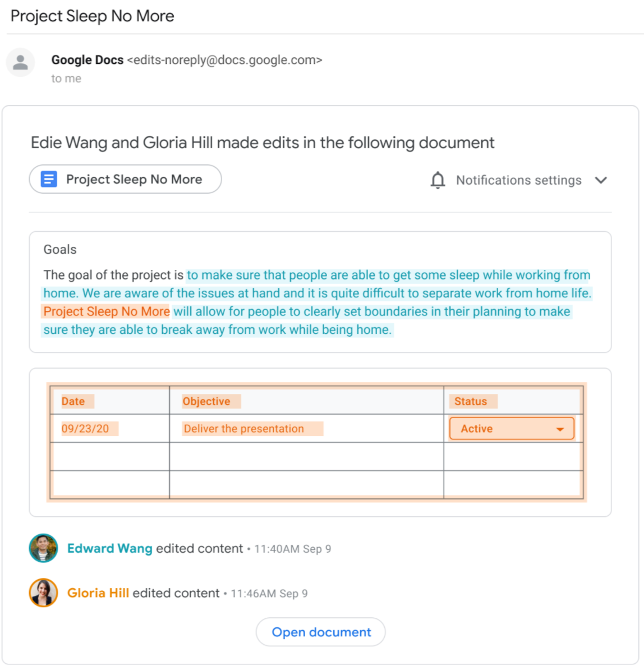
Task: Click Edward Wang's profile photo
Action: (44, 548)
